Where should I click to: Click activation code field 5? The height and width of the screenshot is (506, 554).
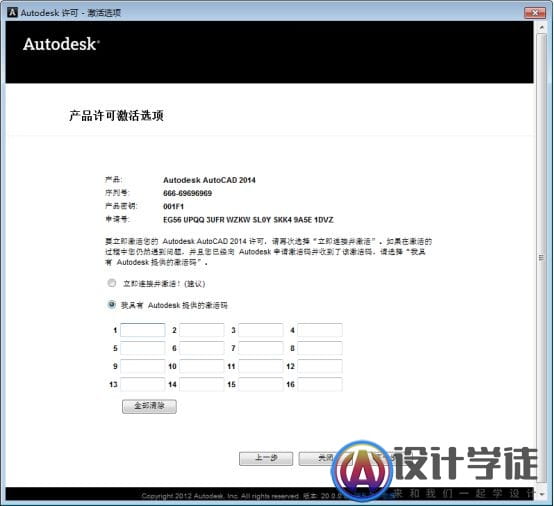click(x=143, y=348)
